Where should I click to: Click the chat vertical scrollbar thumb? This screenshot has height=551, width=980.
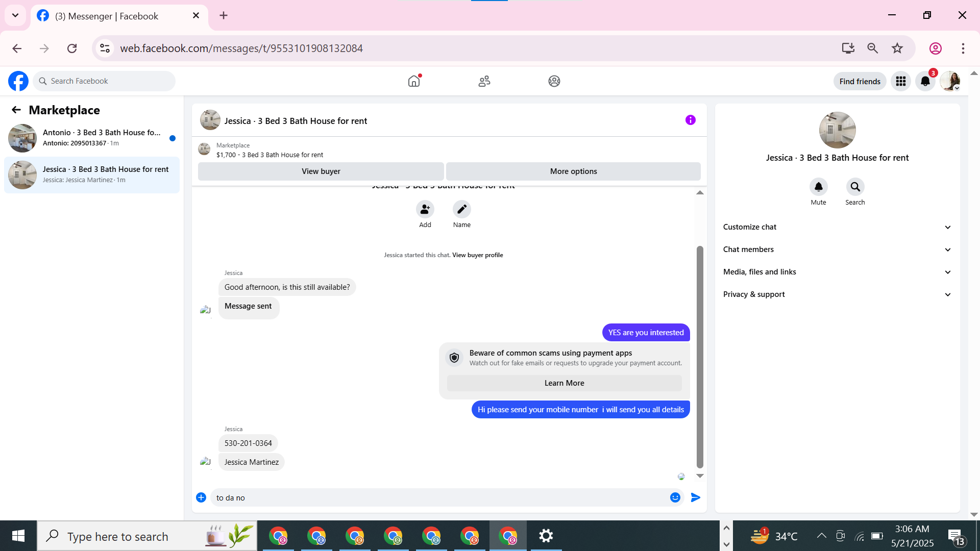click(700, 357)
